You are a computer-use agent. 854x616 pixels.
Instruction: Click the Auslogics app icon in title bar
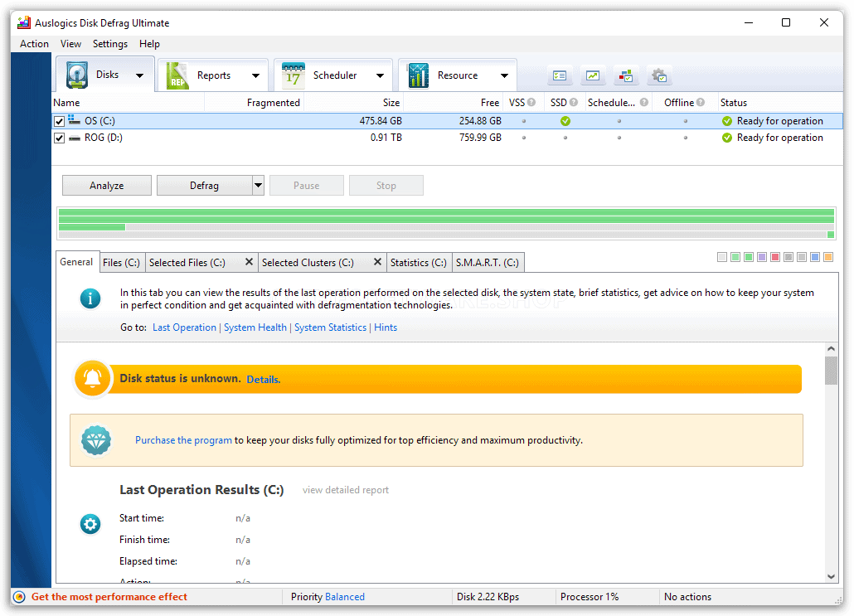(x=24, y=22)
